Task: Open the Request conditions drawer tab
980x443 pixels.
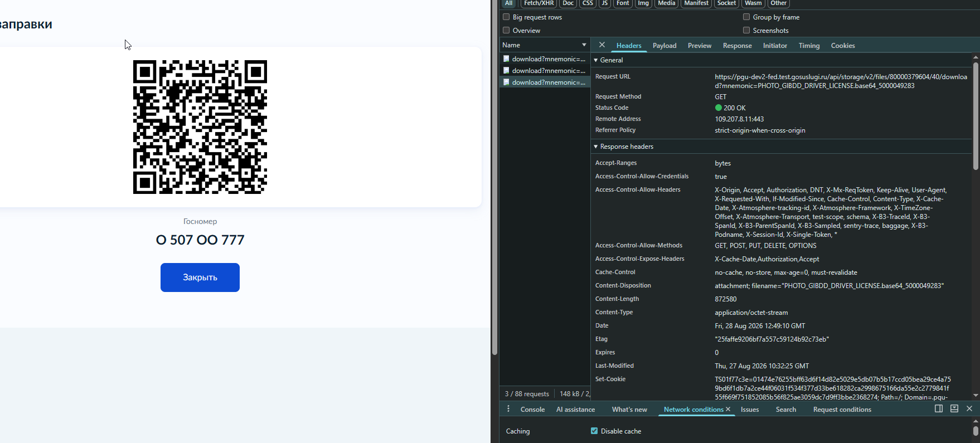Action: (842, 410)
